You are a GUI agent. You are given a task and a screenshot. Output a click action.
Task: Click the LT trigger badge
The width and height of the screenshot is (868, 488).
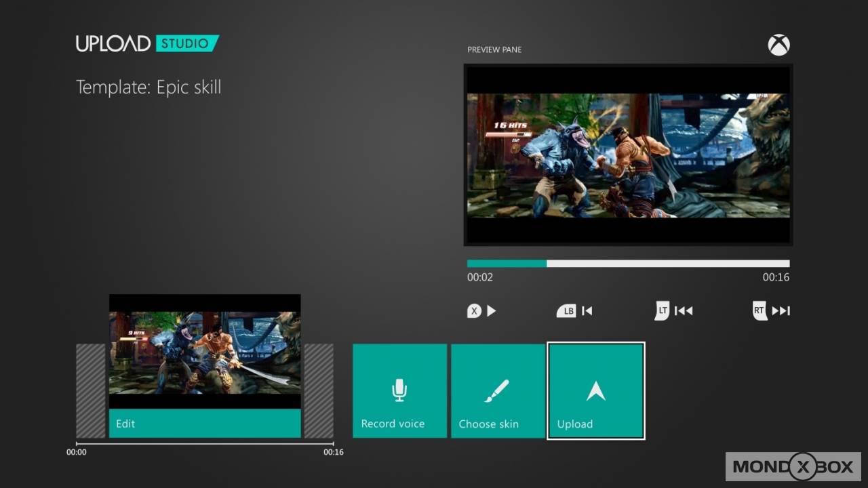pos(662,311)
